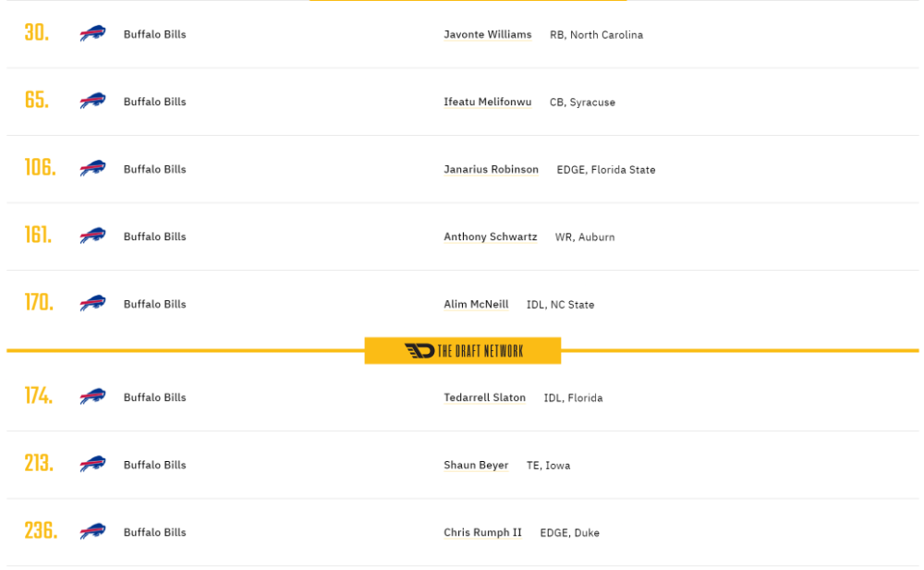Screen dimensions: 924x570
Task: Open Javonte Williams player link
Action: (x=487, y=34)
